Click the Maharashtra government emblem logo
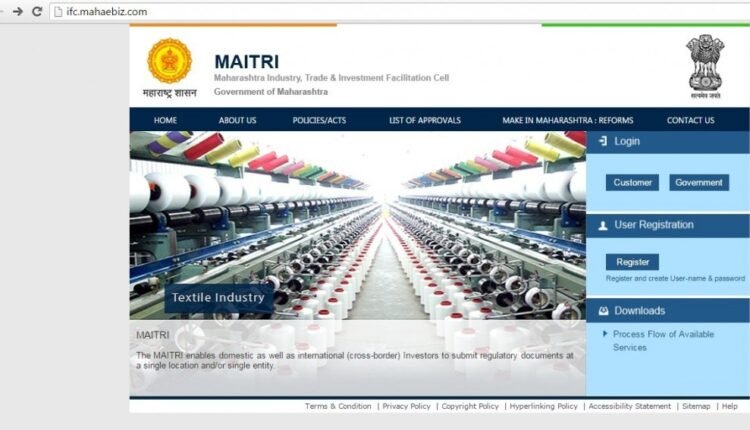The height and width of the screenshot is (430, 750). coord(169,62)
